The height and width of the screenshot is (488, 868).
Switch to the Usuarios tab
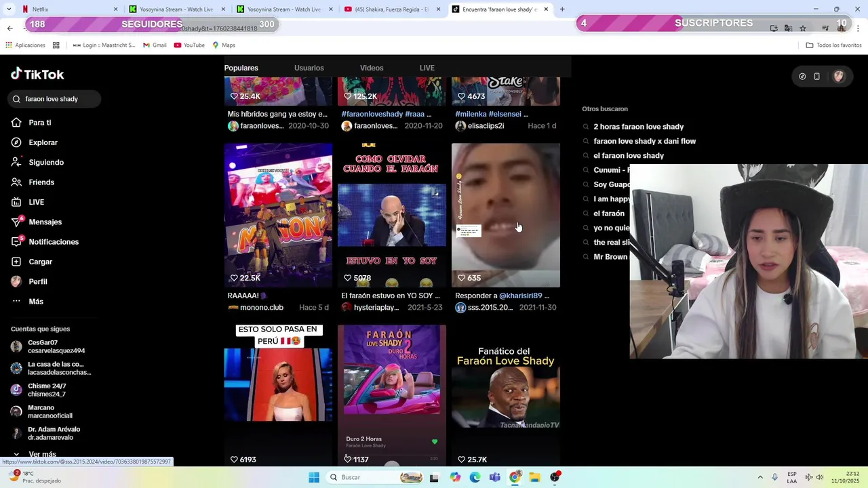[x=309, y=68]
